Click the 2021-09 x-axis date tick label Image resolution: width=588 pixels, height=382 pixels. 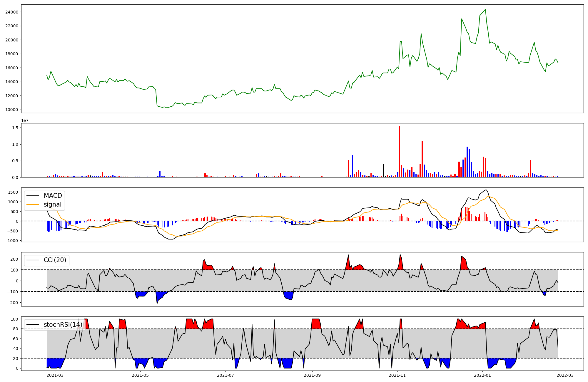click(x=312, y=375)
